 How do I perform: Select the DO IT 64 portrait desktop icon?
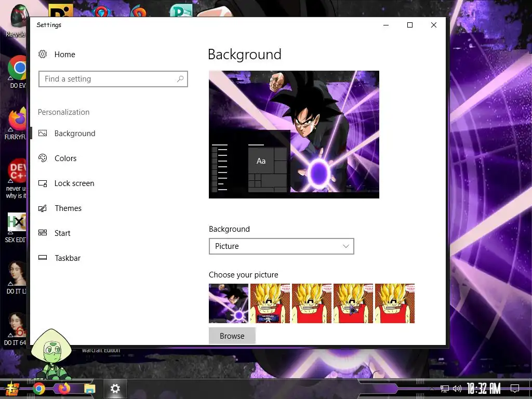point(16,329)
